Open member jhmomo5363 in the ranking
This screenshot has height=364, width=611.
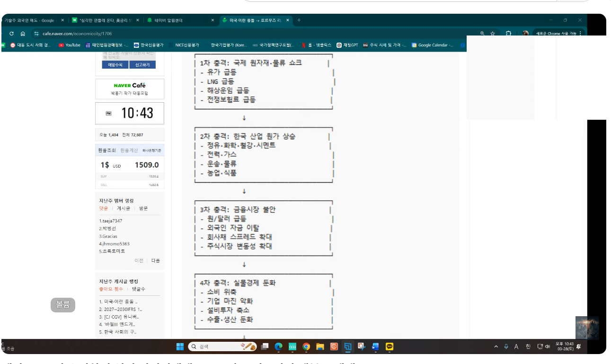coord(114,244)
